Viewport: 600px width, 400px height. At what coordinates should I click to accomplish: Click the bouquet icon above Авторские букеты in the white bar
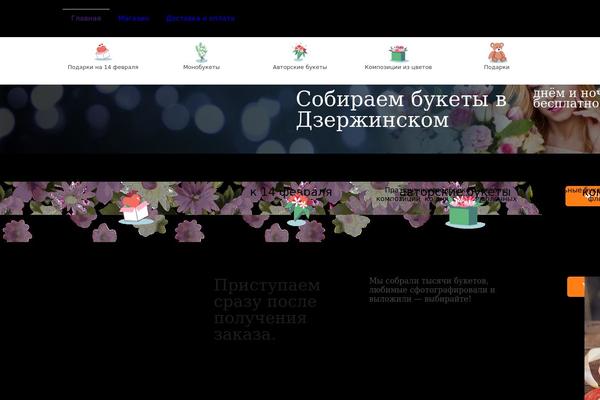click(300, 52)
